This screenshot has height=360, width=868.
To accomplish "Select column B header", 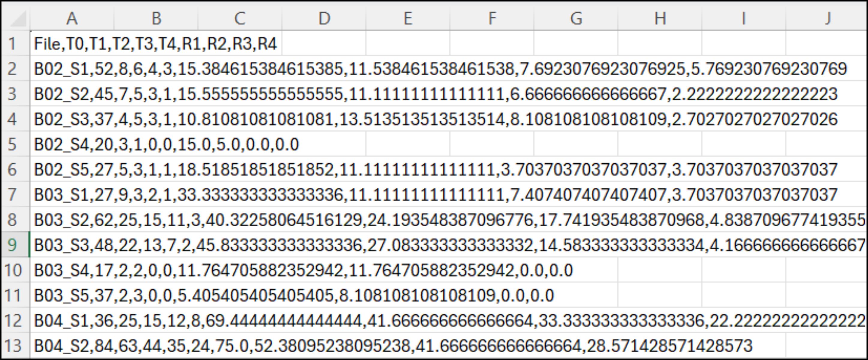I will tap(156, 19).
